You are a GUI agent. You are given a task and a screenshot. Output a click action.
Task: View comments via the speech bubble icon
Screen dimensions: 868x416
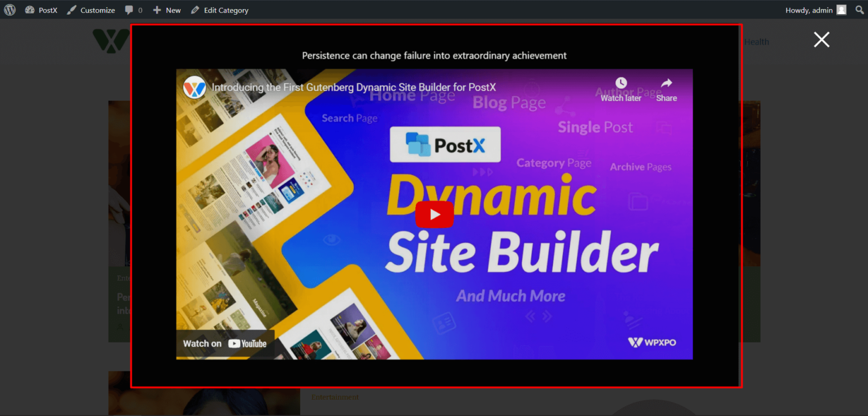click(x=129, y=10)
